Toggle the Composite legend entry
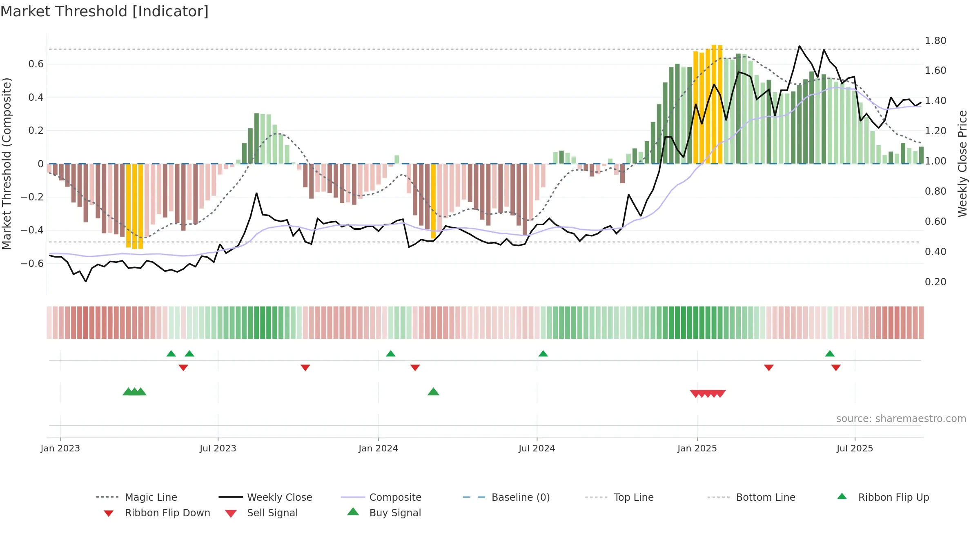The image size is (980, 551). [x=381, y=497]
